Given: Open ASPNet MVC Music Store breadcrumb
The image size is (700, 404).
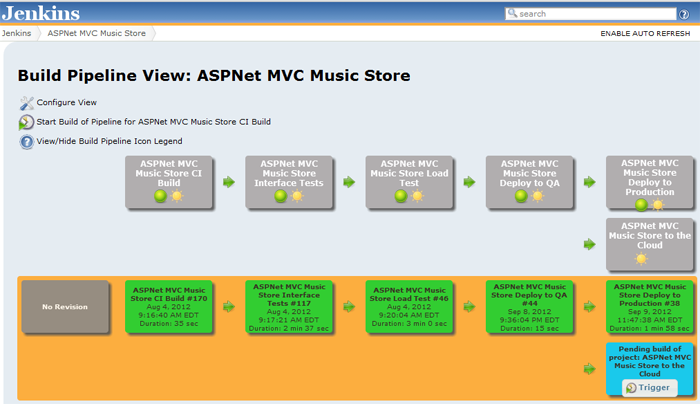Looking at the screenshot, I should [x=96, y=33].
